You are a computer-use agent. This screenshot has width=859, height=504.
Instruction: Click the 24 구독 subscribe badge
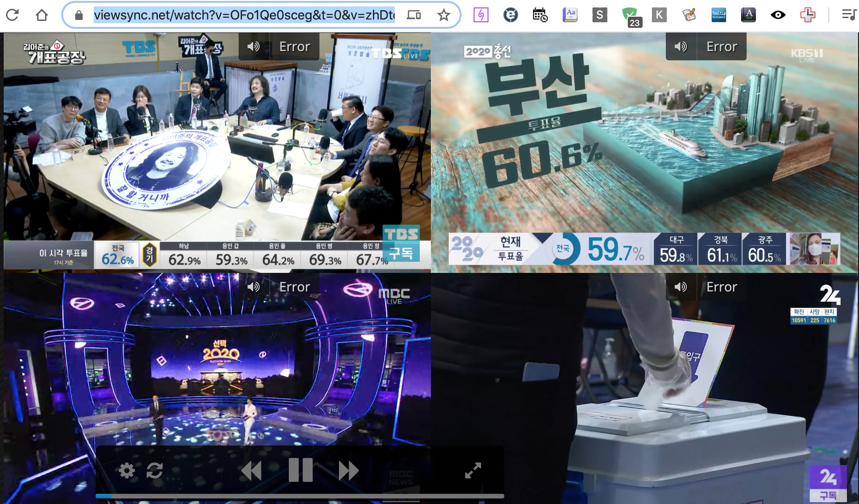828,483
